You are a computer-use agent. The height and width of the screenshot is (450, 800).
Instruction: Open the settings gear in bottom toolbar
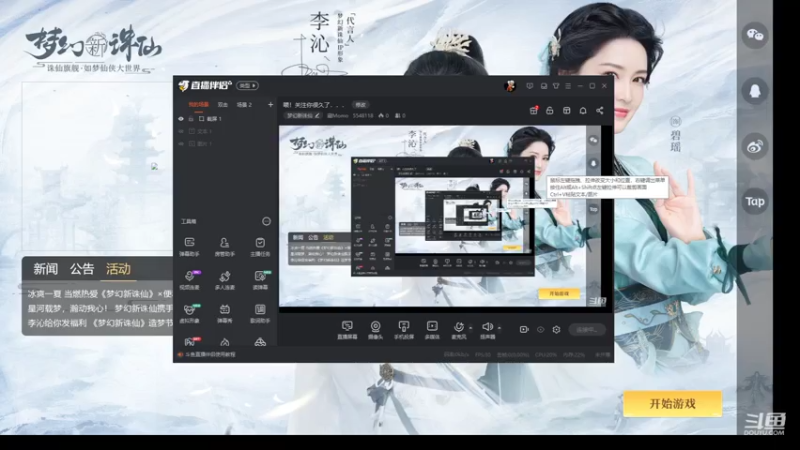[x=556, y=330]
